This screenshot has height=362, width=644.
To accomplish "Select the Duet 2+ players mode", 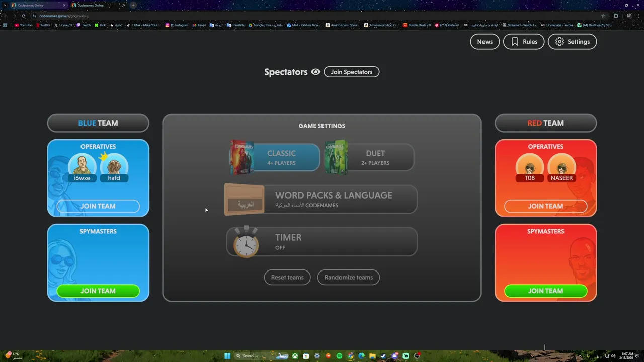I will [369, 157].
